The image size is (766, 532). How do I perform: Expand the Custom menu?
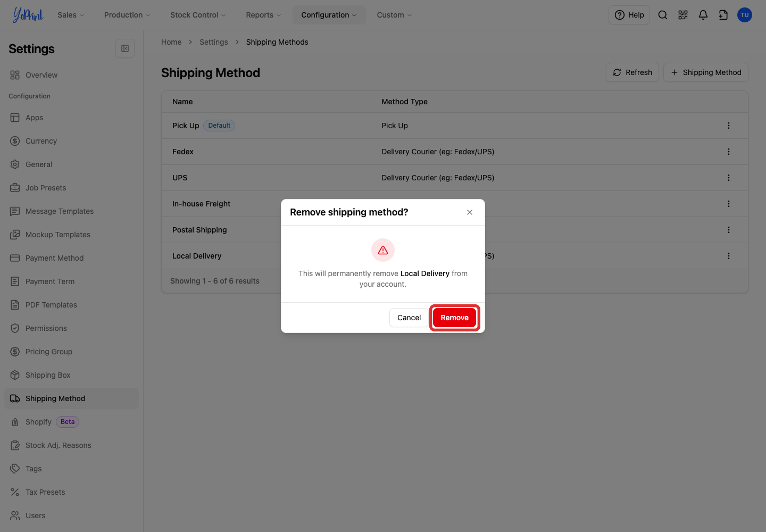[x=394, y=15]
